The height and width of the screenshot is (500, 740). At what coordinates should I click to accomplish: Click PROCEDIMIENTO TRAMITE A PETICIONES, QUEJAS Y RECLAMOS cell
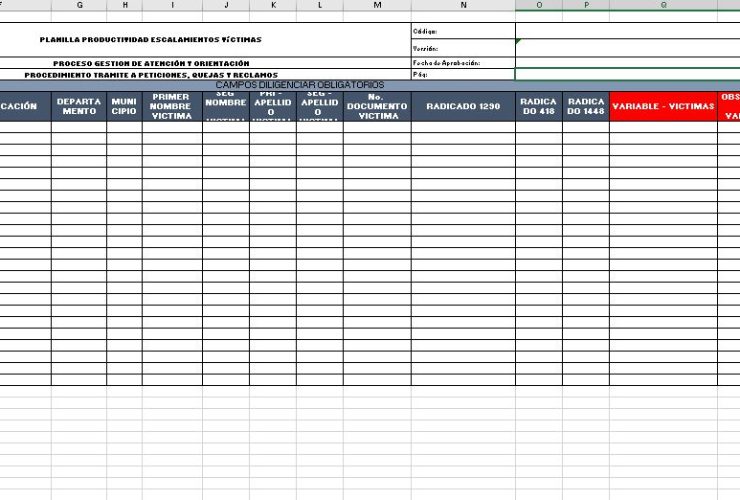(x=151, y=75)
